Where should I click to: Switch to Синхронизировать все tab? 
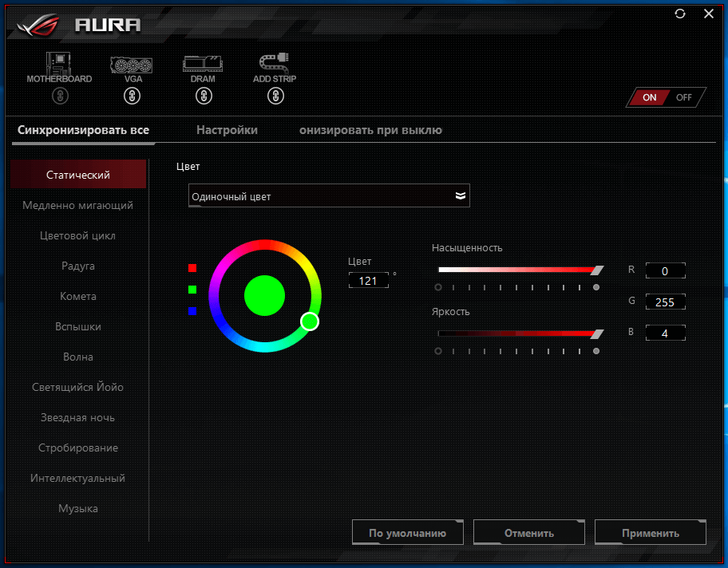point(84,130)
